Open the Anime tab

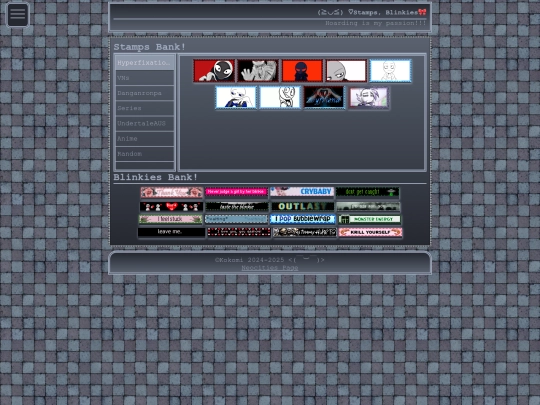[x=145, y=138]
